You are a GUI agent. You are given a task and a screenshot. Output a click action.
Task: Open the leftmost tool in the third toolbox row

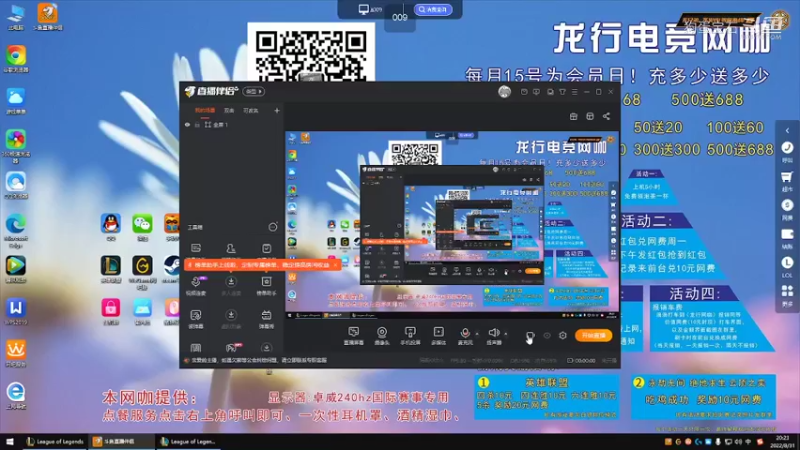point(196,319)
